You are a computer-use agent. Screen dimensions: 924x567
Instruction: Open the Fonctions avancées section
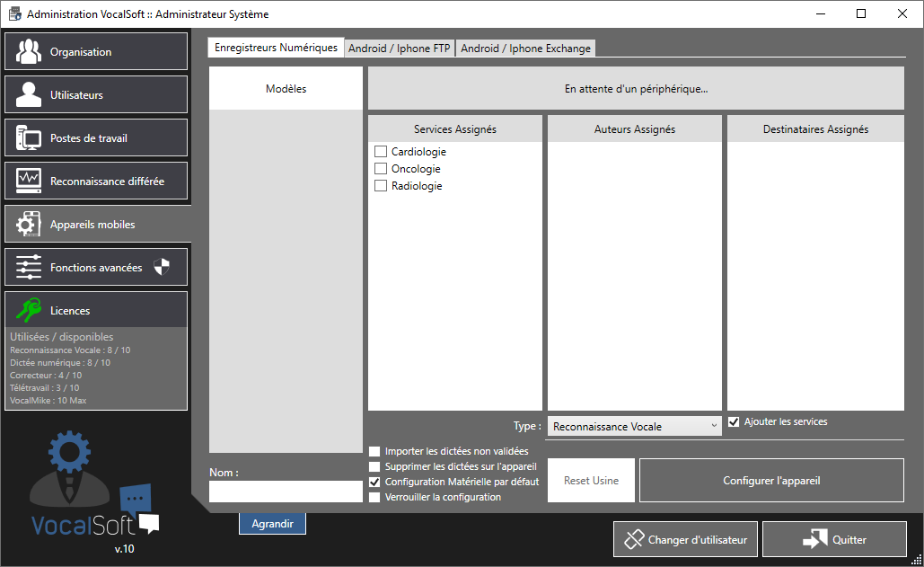pyautogui.click(x=96, y=267)
